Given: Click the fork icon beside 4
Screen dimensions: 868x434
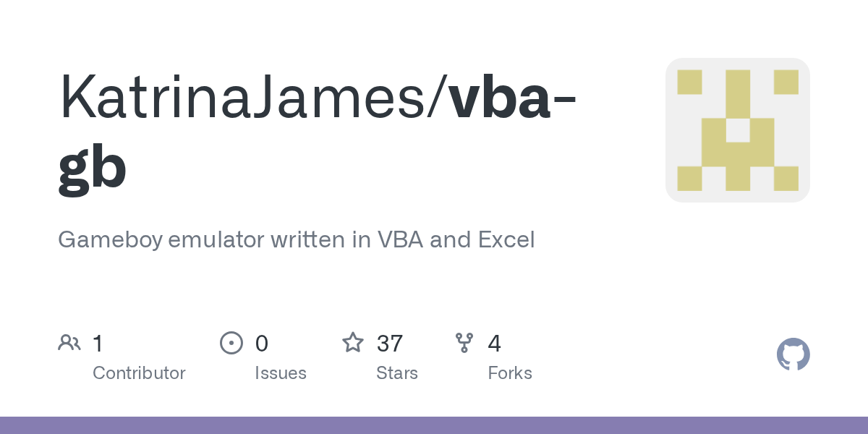Looking at the screenshot, I should [464, 343].
